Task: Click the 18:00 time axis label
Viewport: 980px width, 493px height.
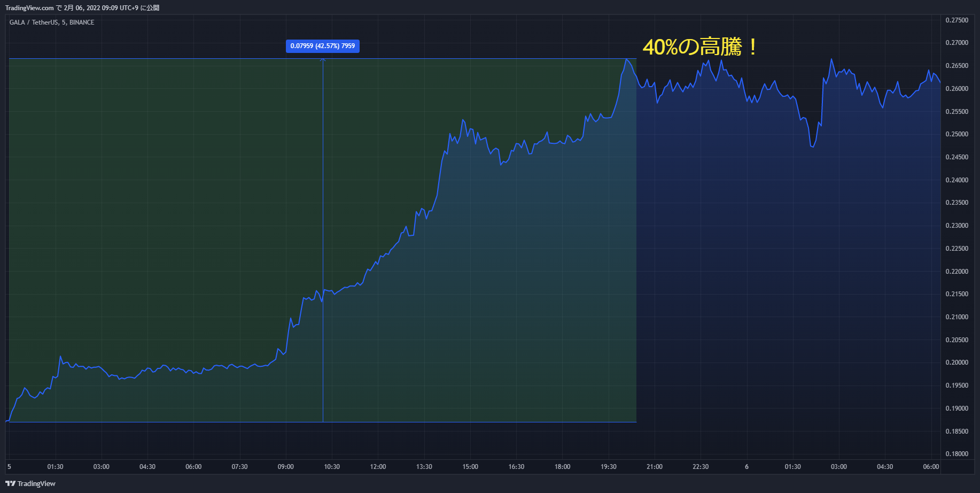Action: click(x=563, y=467)
